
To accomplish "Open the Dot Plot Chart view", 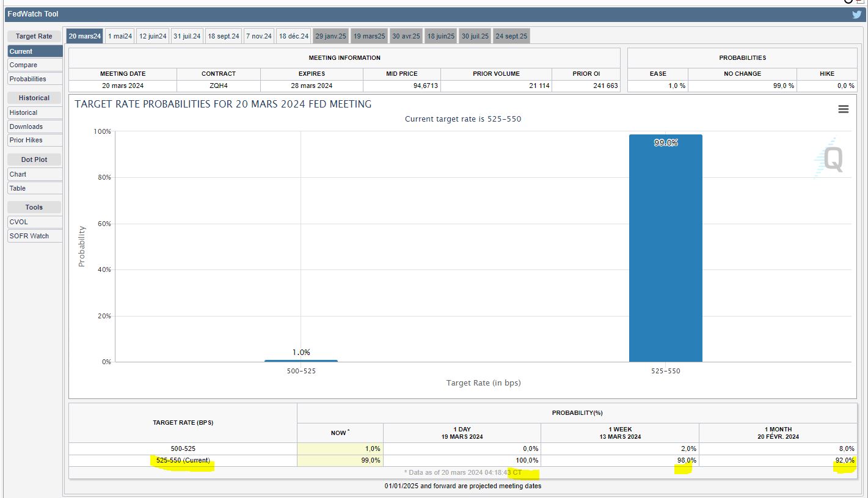I will click(35, 174).
